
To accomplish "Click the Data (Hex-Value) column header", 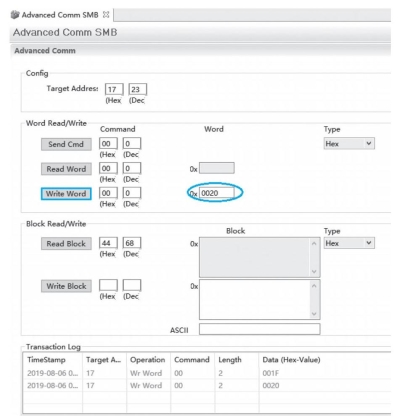I will click(325, 360).
